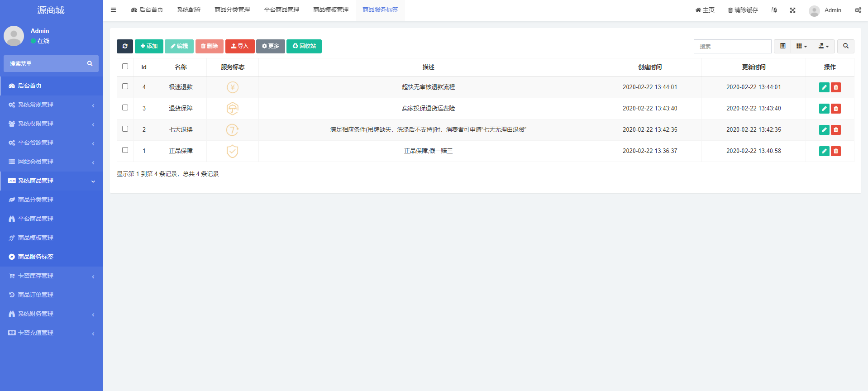The image size is (868, 391).
Task: Select the checkbox for 七天退换 row
Action: click(125, 129)
